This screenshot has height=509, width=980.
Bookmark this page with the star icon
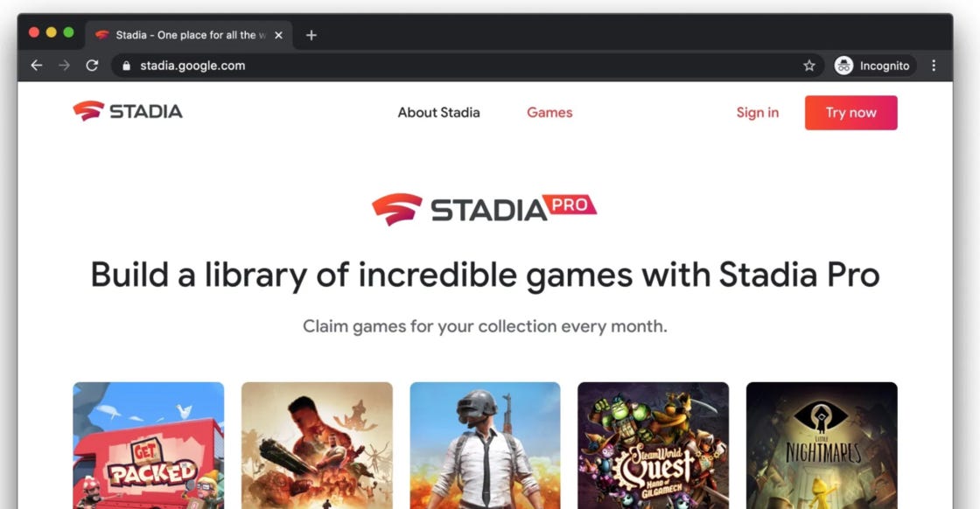click(x=809, y=66)
